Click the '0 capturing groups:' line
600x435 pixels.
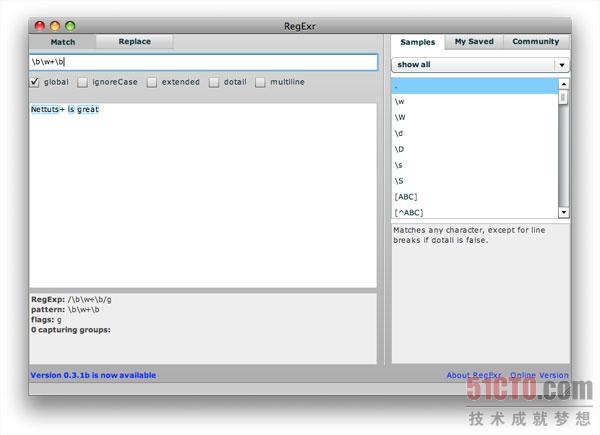71,330
